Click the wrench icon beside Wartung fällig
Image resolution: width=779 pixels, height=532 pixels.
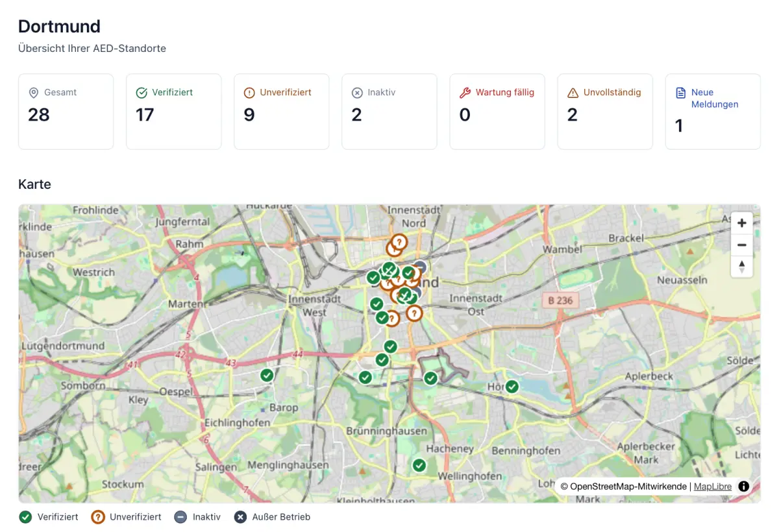click(x=465, y=93)
